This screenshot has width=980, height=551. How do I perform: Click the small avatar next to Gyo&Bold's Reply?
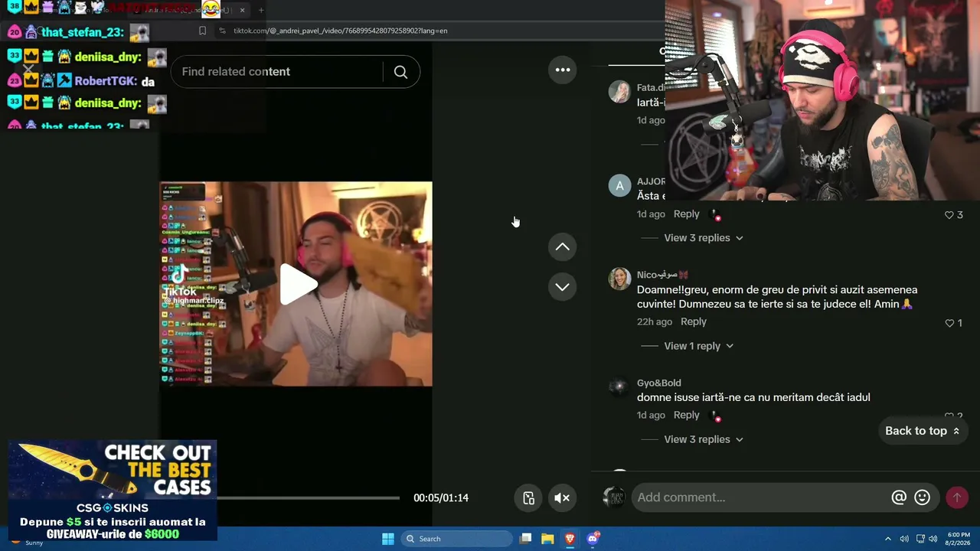[716, 416]
